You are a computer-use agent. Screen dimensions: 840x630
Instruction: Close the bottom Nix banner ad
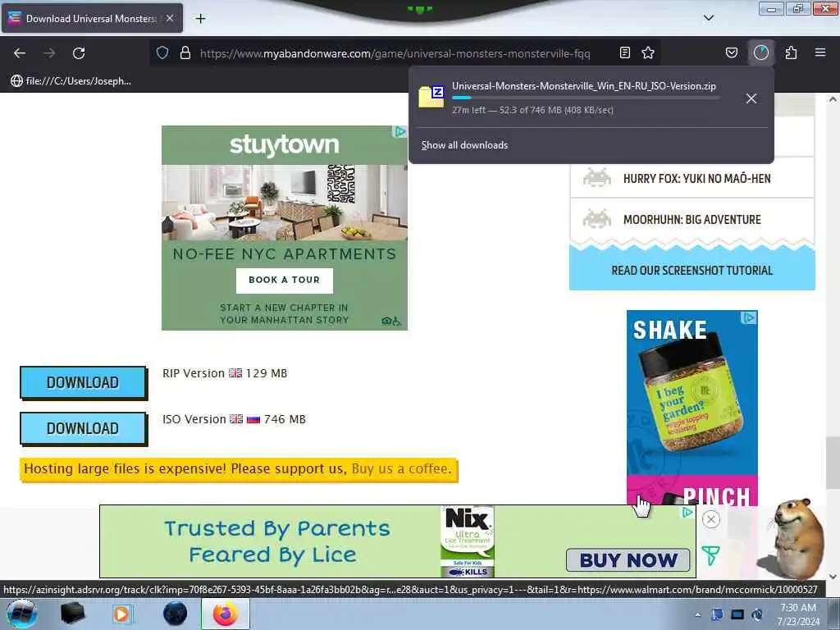(x=711, y=519)
